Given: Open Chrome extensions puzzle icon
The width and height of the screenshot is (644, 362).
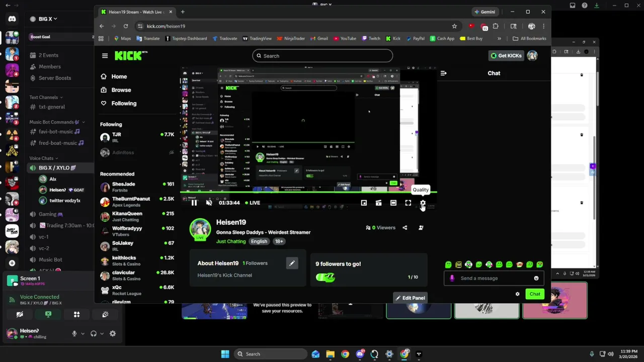Looking at the screenshot, I should click(496, 26).
